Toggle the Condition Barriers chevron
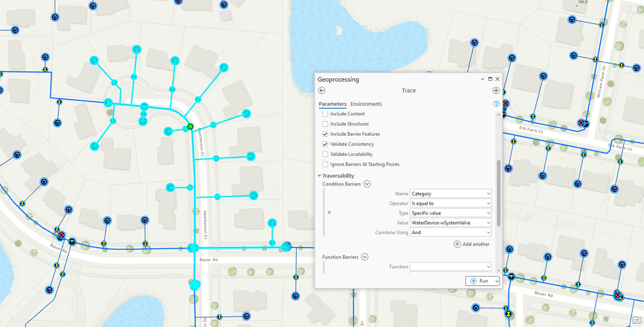Screen dimensions: 644x327 [367, 184]
